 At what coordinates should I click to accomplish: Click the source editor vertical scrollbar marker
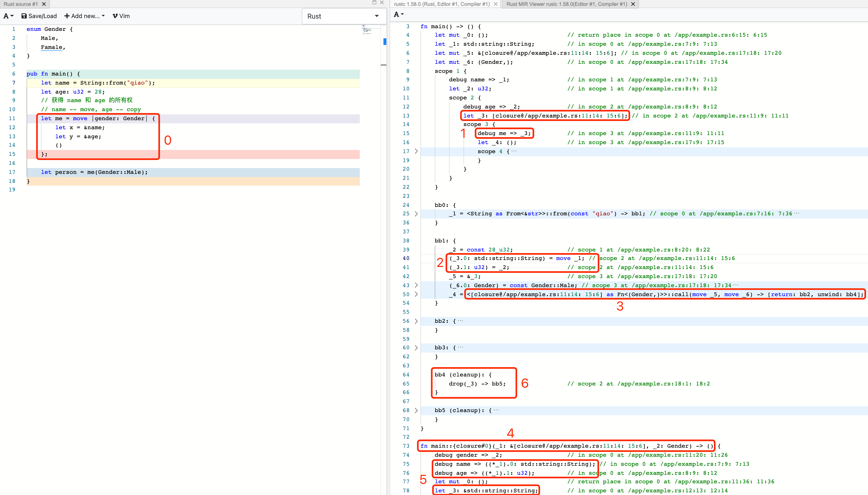point(385,41)
